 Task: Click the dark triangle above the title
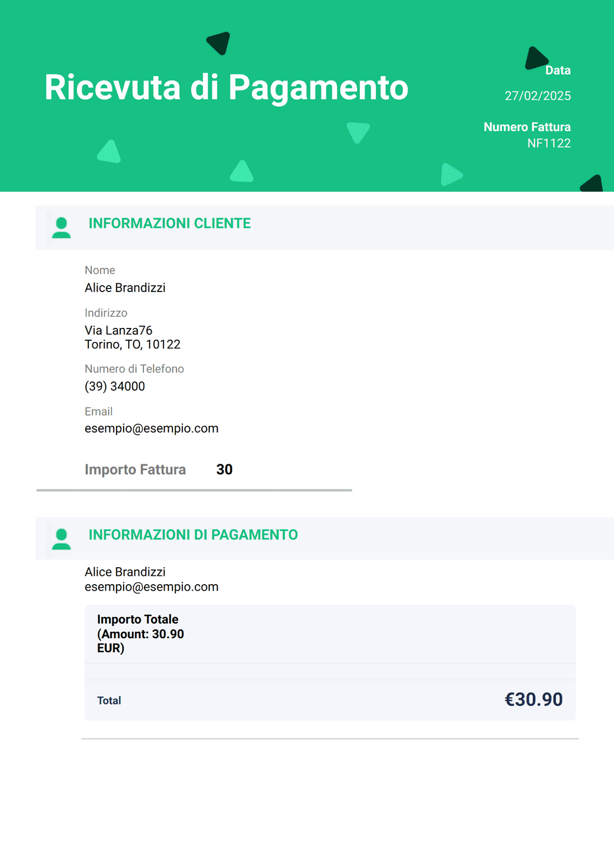point(219,43)
